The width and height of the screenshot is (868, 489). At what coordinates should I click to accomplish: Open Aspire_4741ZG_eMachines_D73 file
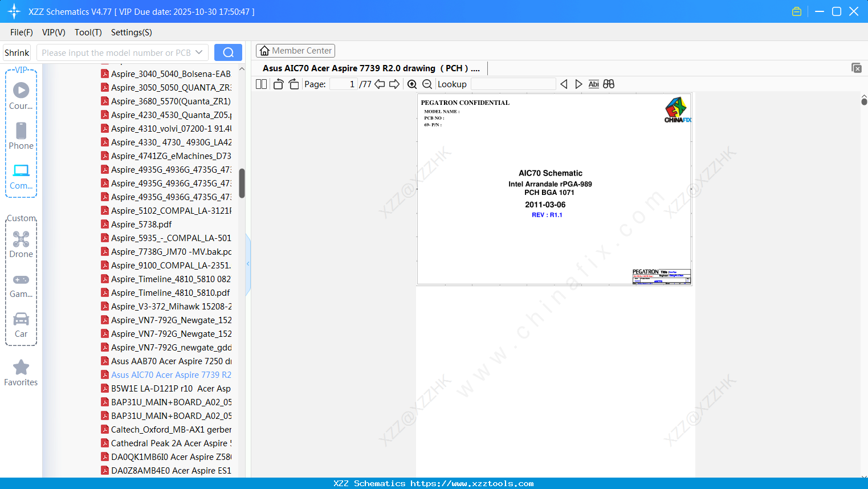[x=166, y=156]
